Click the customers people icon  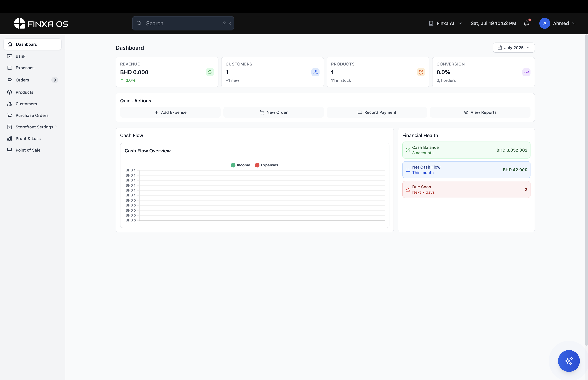coord(315,72)
